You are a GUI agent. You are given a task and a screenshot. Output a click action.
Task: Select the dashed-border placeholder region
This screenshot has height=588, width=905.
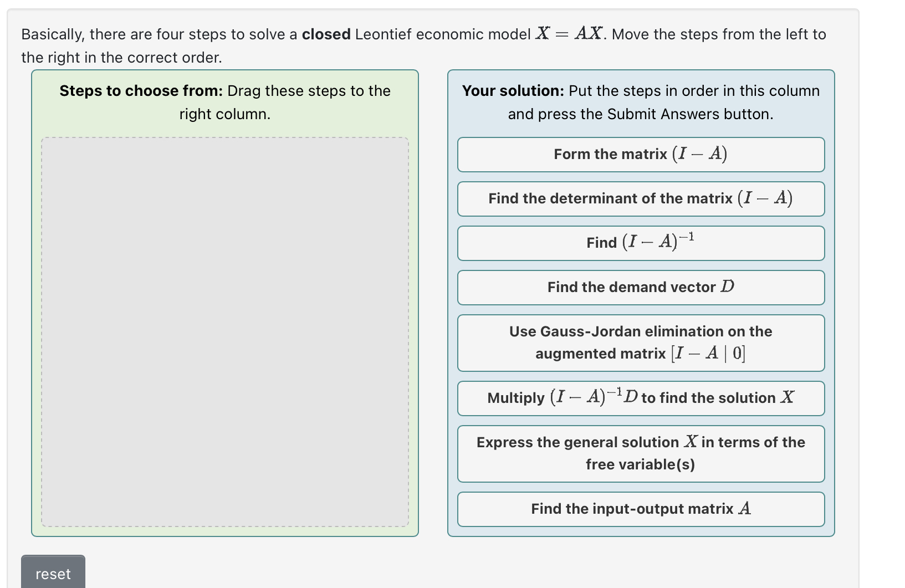[224, 330]
